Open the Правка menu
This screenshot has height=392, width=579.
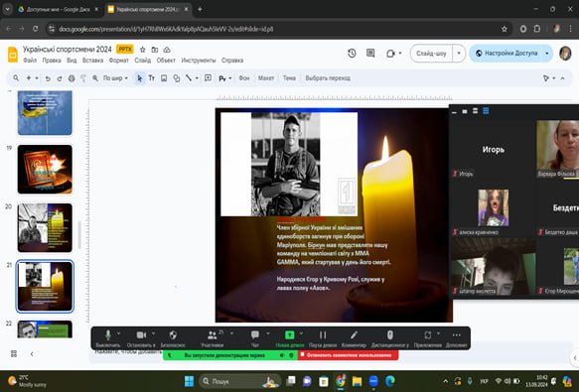[52, 61]
